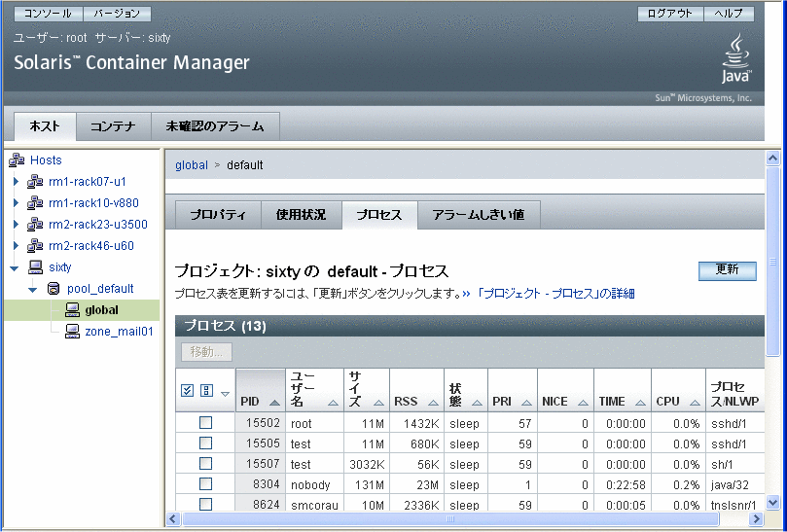
Task: Click the Hosts root network icon
Action: [x=17, y=160]
